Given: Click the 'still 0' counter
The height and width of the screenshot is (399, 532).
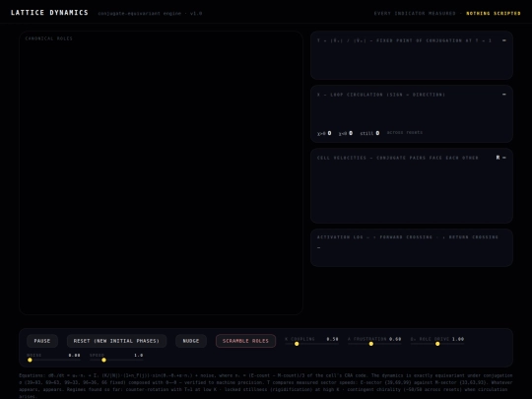Looking at the screenshot, I should 369,133.
